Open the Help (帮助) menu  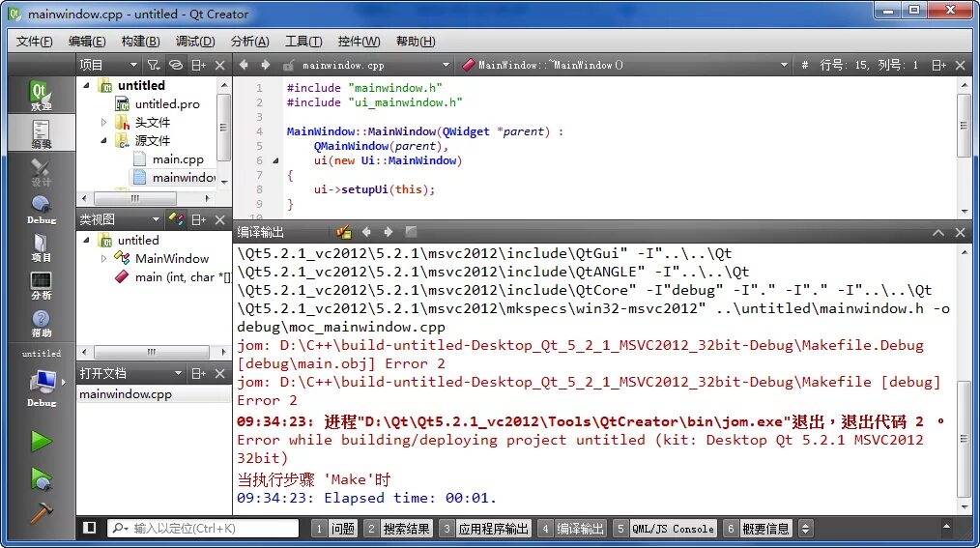[416, 42]
